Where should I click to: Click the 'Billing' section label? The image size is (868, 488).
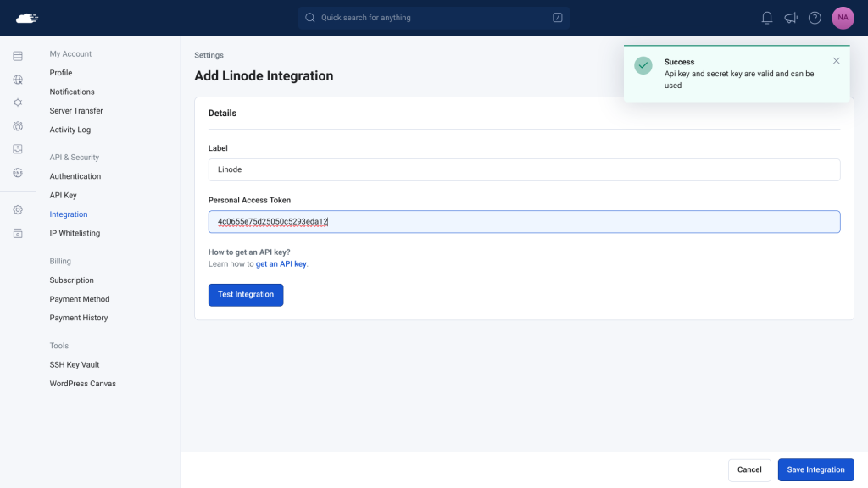click(60, 261)
